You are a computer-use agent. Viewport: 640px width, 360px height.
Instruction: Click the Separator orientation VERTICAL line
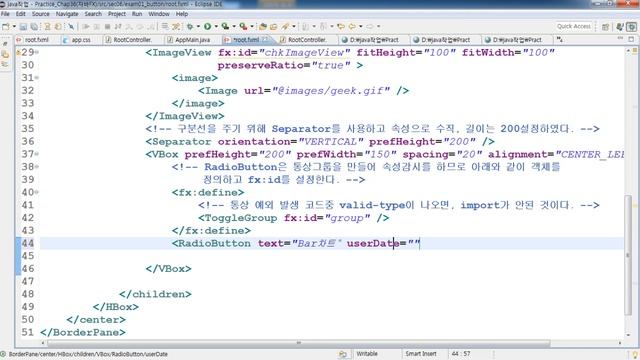pyautogui.click(x=320, y=141)
